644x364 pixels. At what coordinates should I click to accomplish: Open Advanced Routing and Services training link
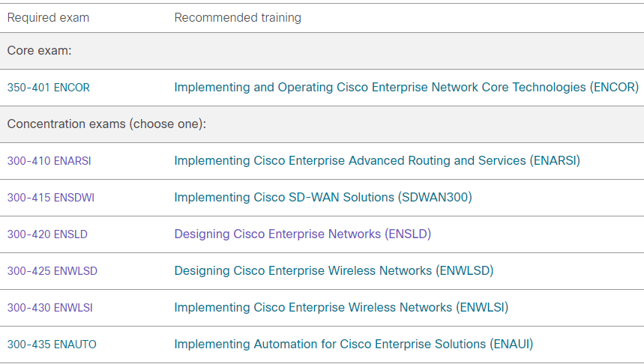pos(376,161)
